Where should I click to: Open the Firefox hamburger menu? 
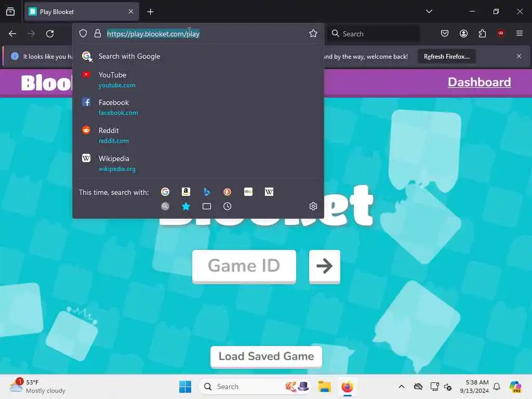click(519, 33)
